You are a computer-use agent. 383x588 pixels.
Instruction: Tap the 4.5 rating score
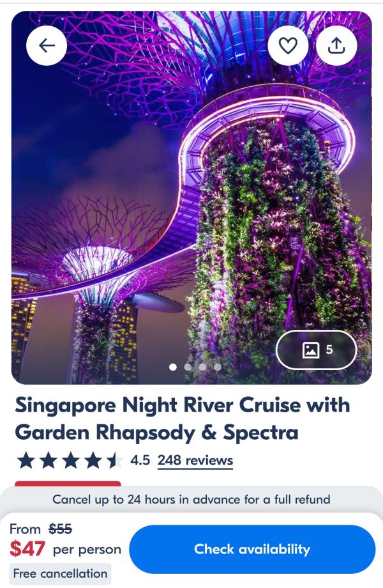(140, 460)
